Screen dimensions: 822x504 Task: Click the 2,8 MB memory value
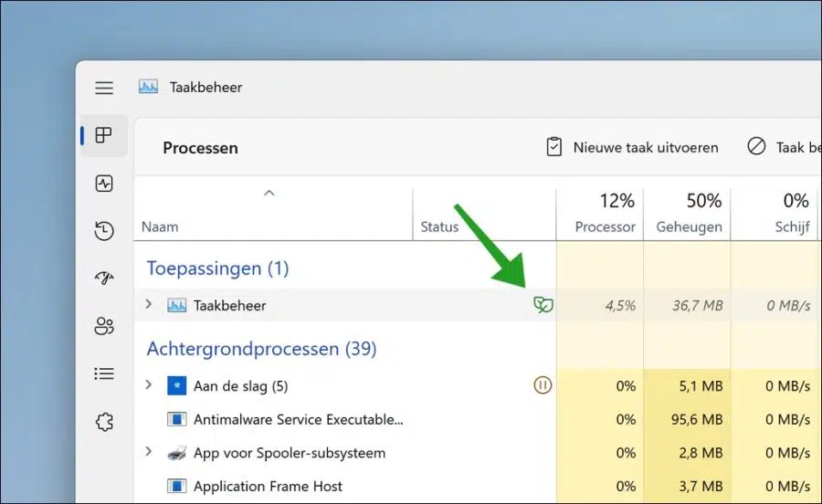(x=701, y=453)
